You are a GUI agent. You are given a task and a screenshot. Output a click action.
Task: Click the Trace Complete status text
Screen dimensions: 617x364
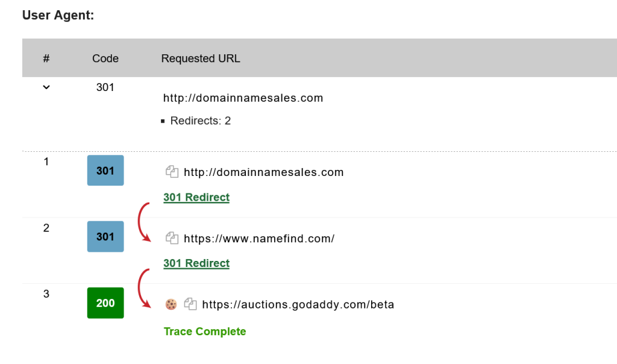(205, 331)
